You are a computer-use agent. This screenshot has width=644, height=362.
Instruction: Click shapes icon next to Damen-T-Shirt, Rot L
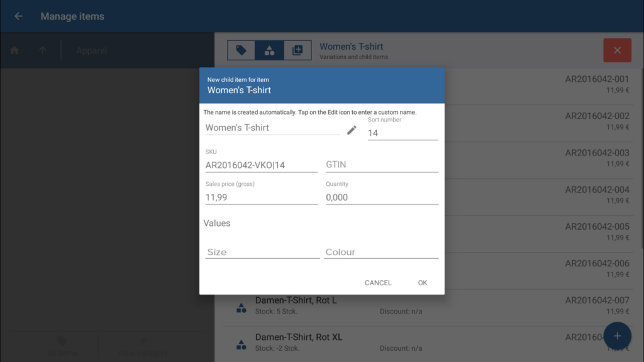click(x=241, y=308)
